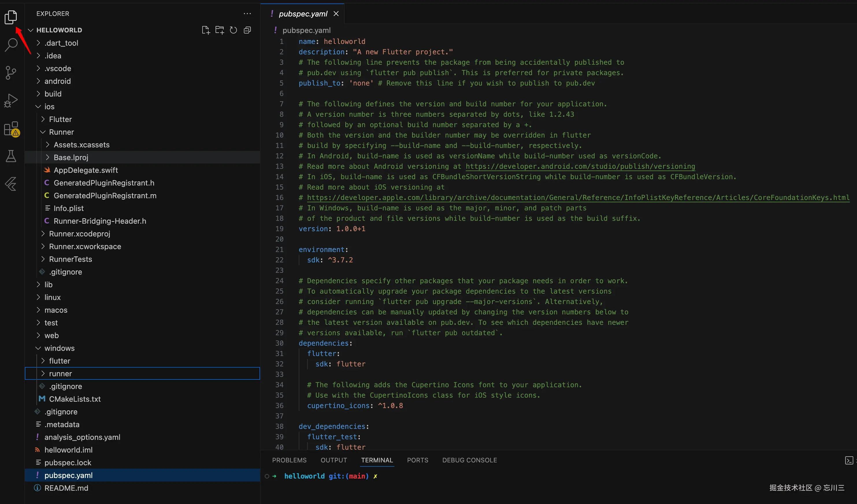Collapse all folders in explorer
Image resolution: width=857 pixels, height=504 pixels.
(247, 30)
